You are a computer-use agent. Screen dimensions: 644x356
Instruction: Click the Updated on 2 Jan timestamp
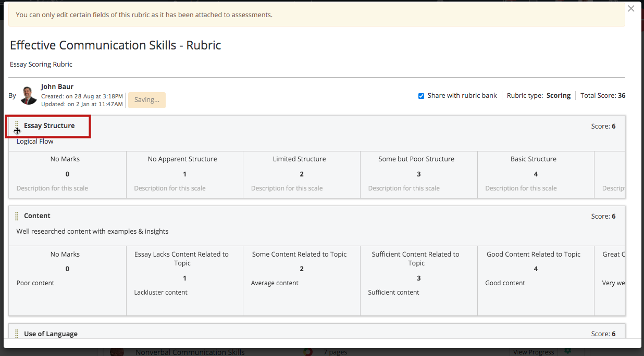pyautogui.click(x=82, y=104)
